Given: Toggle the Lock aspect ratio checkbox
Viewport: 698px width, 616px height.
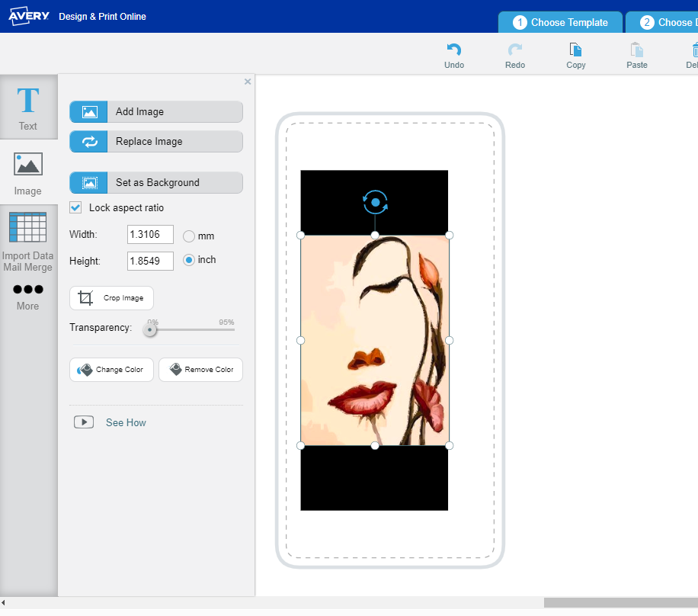Looking at the screenshot, I should (75, 207).
